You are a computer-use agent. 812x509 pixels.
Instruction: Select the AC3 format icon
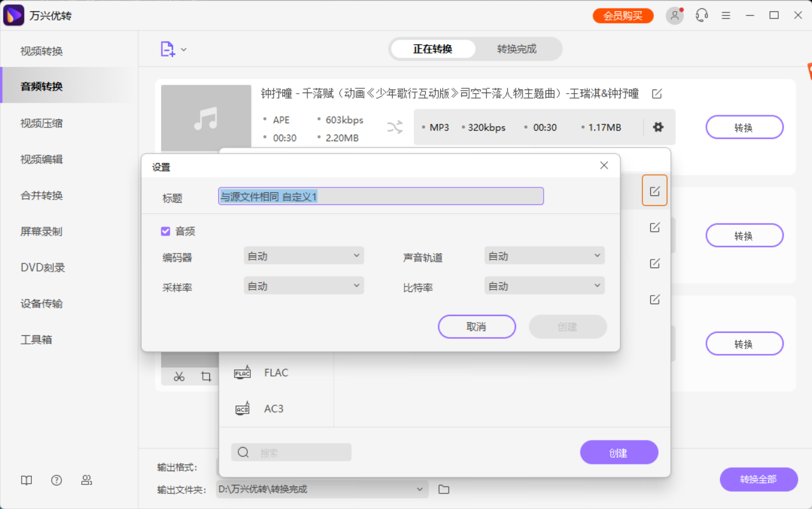(x=242, y=409)
